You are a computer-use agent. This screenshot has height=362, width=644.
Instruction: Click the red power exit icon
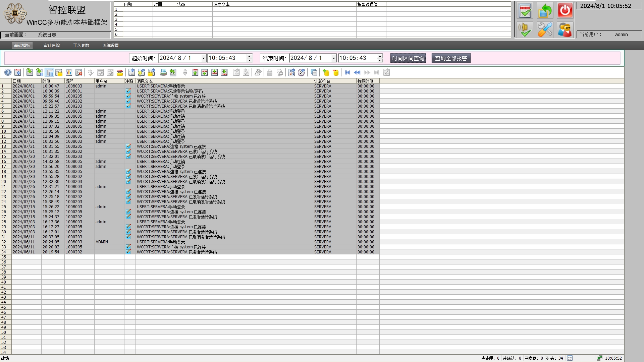coord(565,10)
